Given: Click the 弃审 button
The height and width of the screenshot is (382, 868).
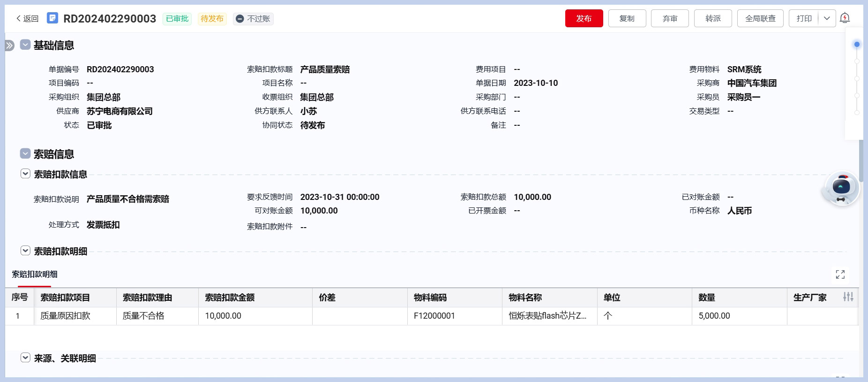Looking at the screenshot, I should pyautogui.click(x=670, y=18).
